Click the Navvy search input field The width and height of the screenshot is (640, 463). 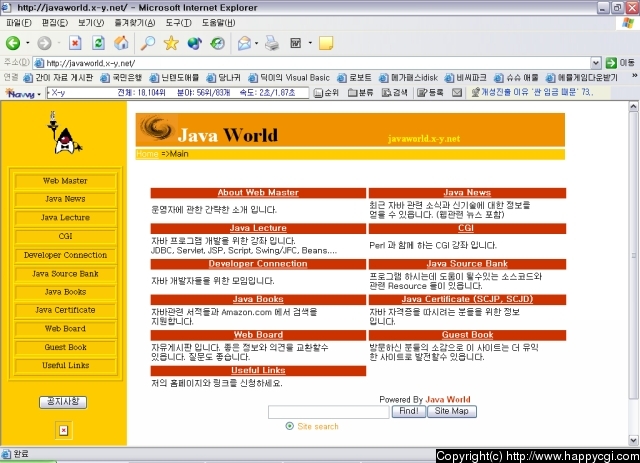178,93
